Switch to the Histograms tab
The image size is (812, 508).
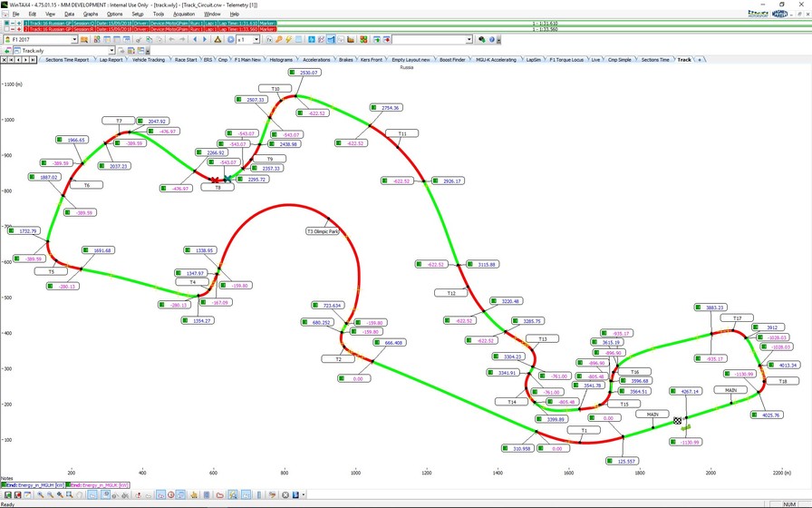(x=281, y=60)
